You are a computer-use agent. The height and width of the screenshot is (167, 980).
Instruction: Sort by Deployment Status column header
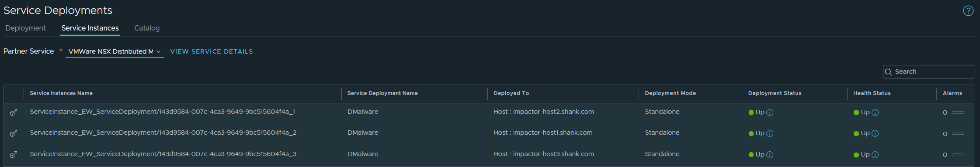coord(775,93)
